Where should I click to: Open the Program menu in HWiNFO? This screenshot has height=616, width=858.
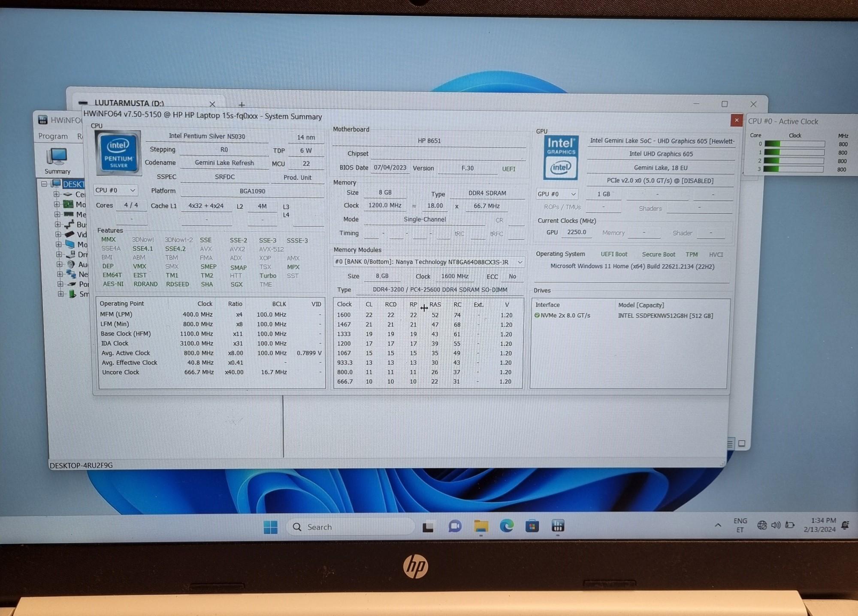pos(53,136)
